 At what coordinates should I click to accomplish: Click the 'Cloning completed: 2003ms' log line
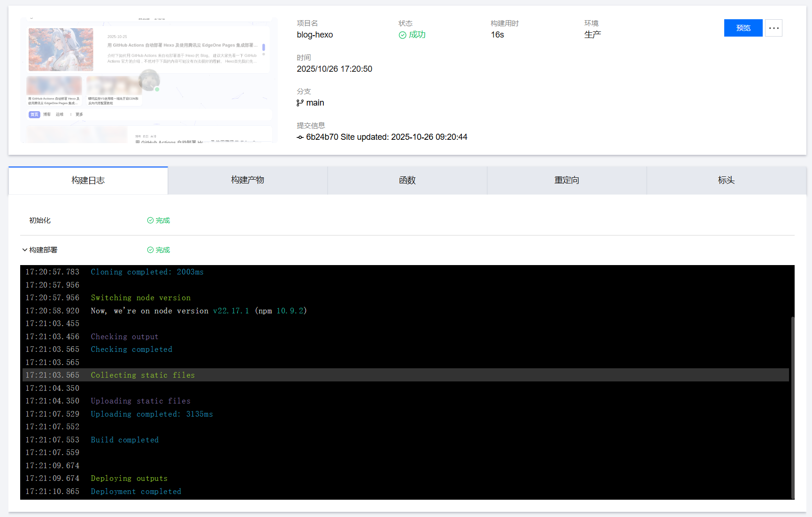(x=147, y=272)
